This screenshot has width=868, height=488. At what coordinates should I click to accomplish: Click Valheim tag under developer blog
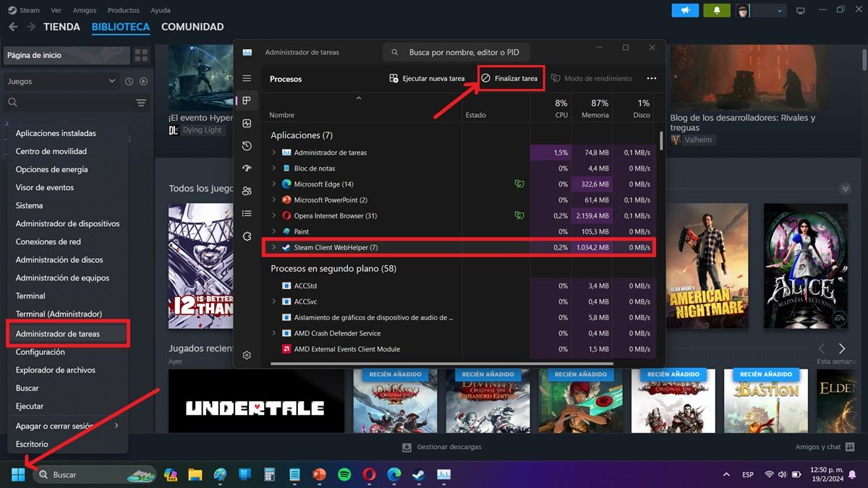[692, 140]
